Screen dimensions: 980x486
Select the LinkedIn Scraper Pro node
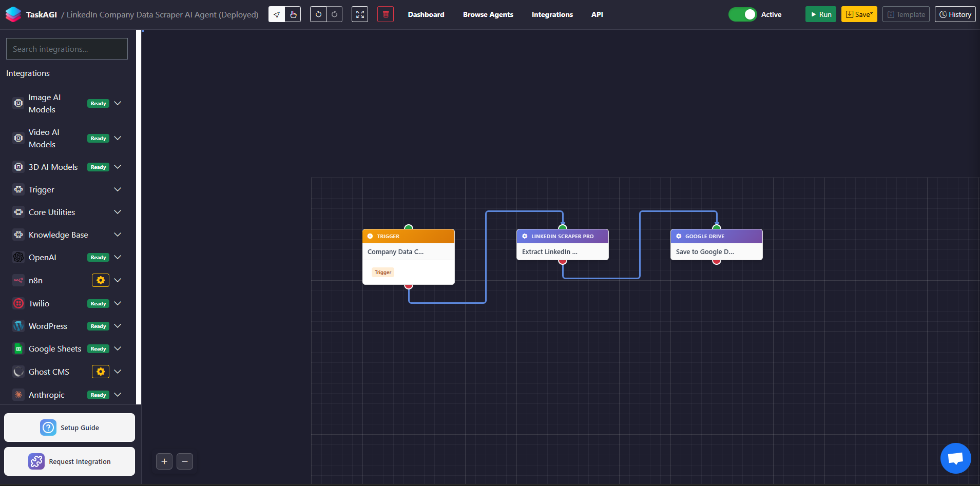[563, 244]
